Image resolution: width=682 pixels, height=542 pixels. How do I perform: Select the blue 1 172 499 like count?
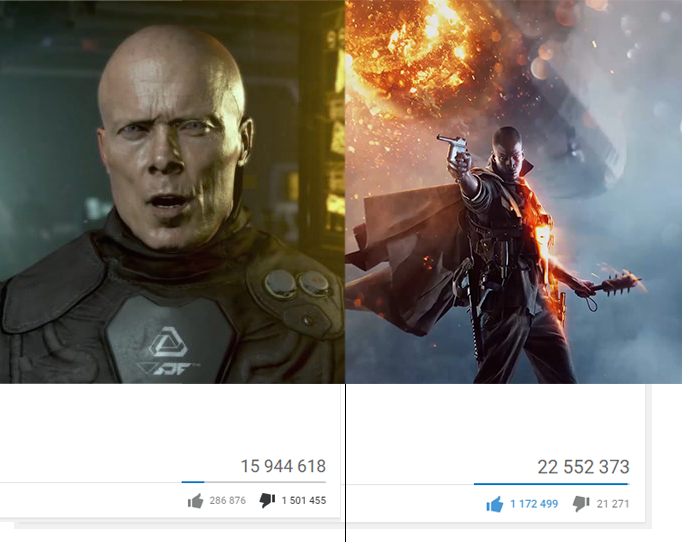[534, 504]
